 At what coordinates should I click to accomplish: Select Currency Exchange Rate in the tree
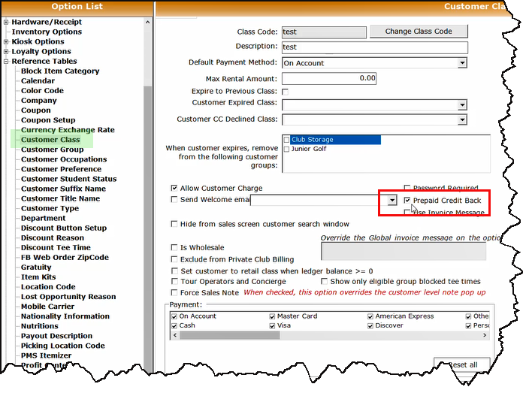(x=68, y=130)
